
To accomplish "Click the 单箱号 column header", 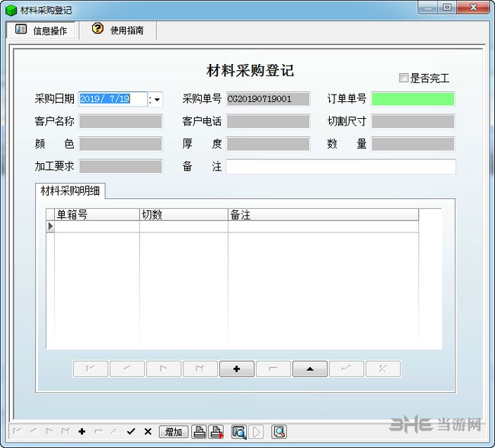I will point(97,215).
